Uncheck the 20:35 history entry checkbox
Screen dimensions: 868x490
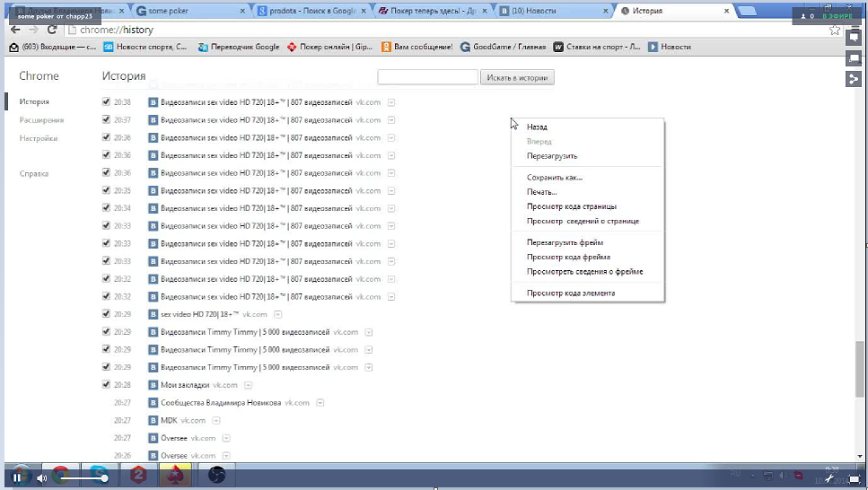point(106,190)
